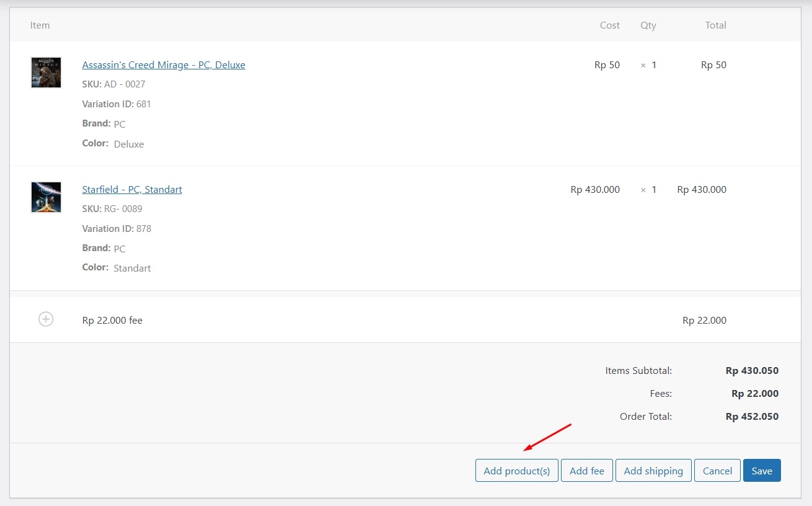Select the Cost column header
Screen dimensions: 812x506
pyautogui.click(x=610, y=25)
